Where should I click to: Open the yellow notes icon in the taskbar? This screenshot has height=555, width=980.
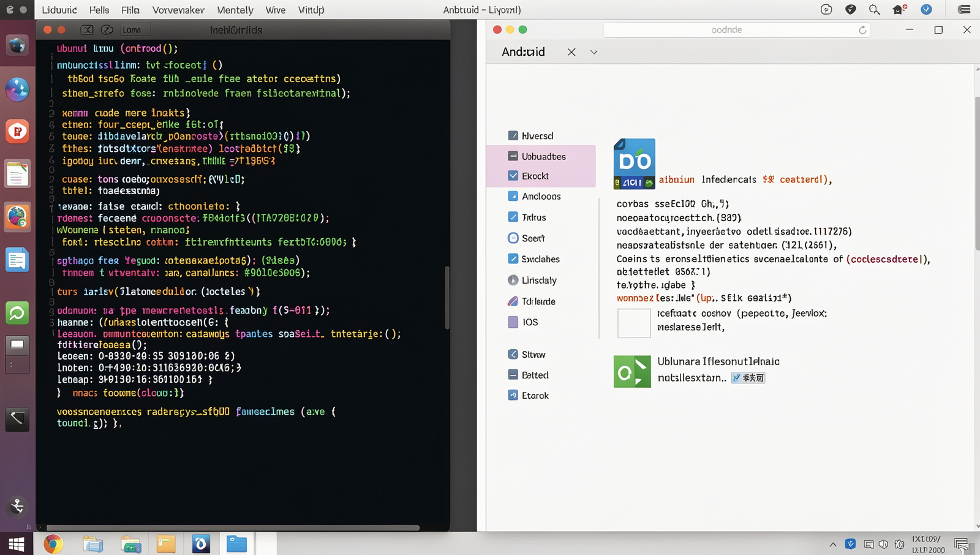[x=166, y=543]
